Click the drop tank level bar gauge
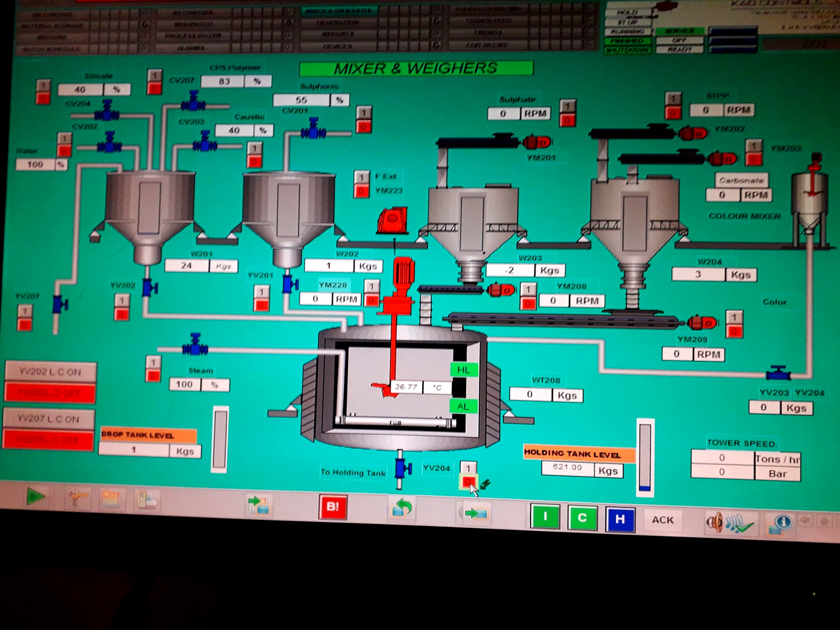 click(x=220, y=439)
